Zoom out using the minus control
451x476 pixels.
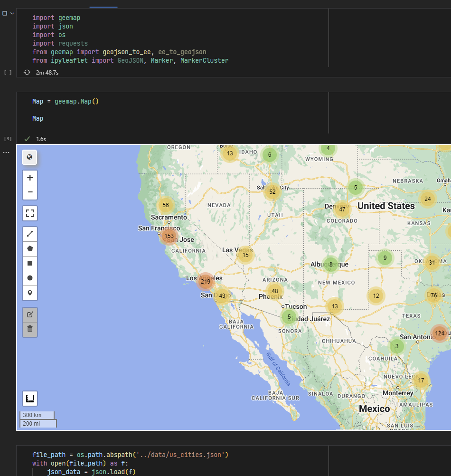pyautogui.click(x=30, y=192)
